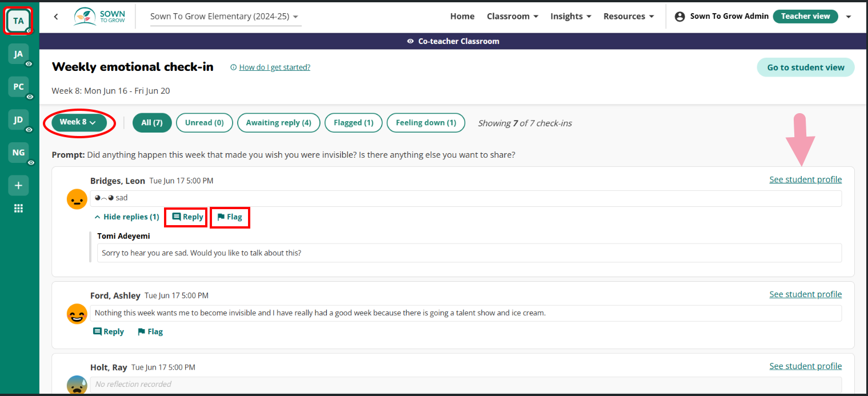Select the All (7) filter

click(152, 123)
